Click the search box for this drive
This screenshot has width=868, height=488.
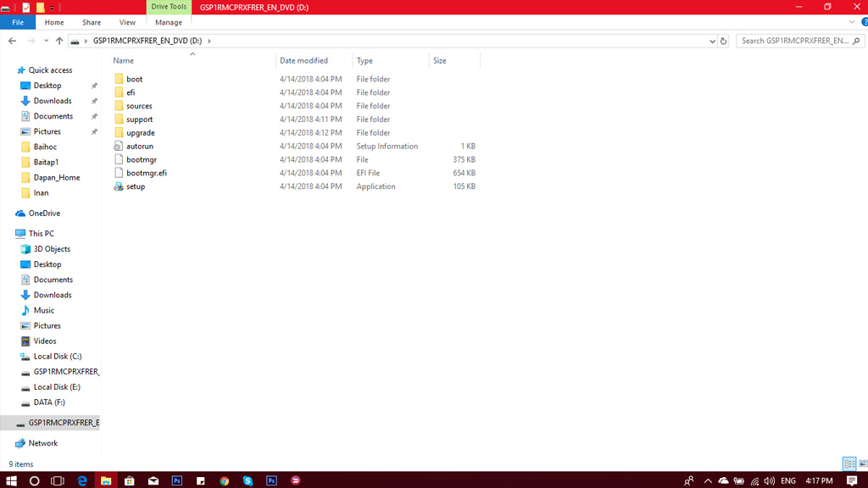(x=800, y=41)
